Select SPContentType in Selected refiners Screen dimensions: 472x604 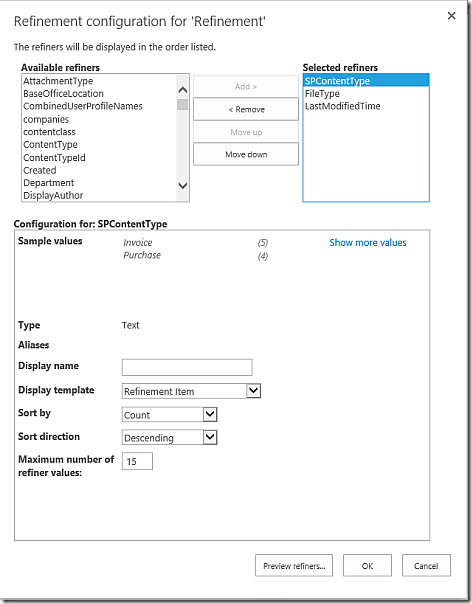(366, 81)
